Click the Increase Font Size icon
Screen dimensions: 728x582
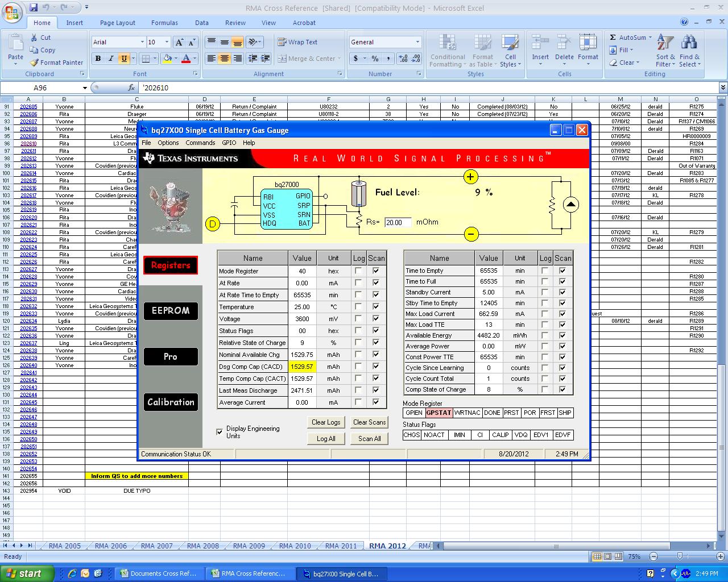tap(179, 42)
